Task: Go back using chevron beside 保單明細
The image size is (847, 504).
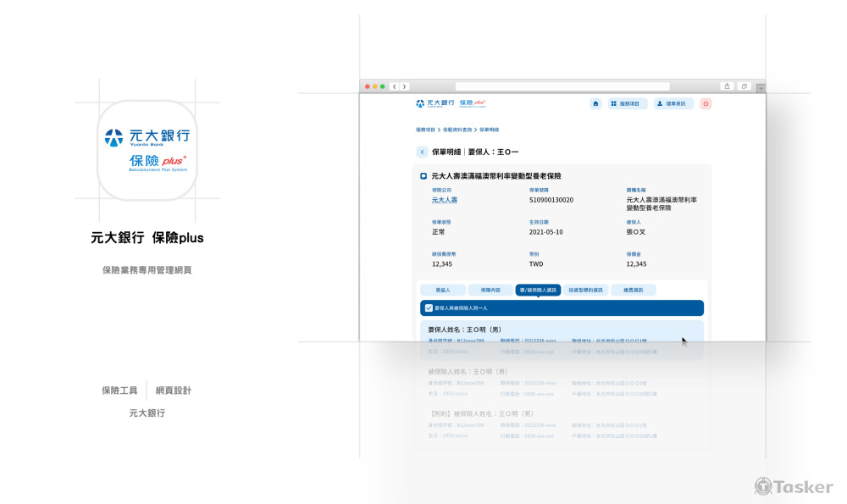Action: click(x=422, y=152)
